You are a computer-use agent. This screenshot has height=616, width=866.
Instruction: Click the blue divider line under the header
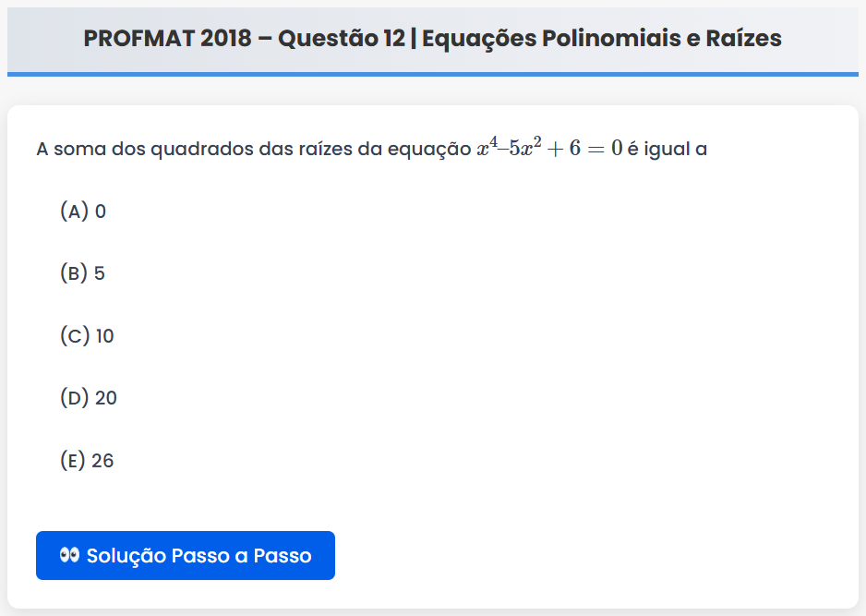point(433,74)
